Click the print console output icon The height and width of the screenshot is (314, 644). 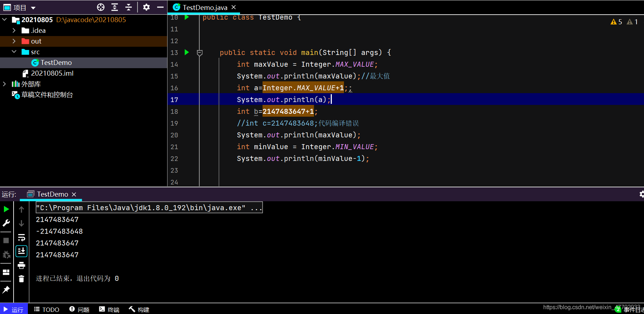[x=21, y=265]
